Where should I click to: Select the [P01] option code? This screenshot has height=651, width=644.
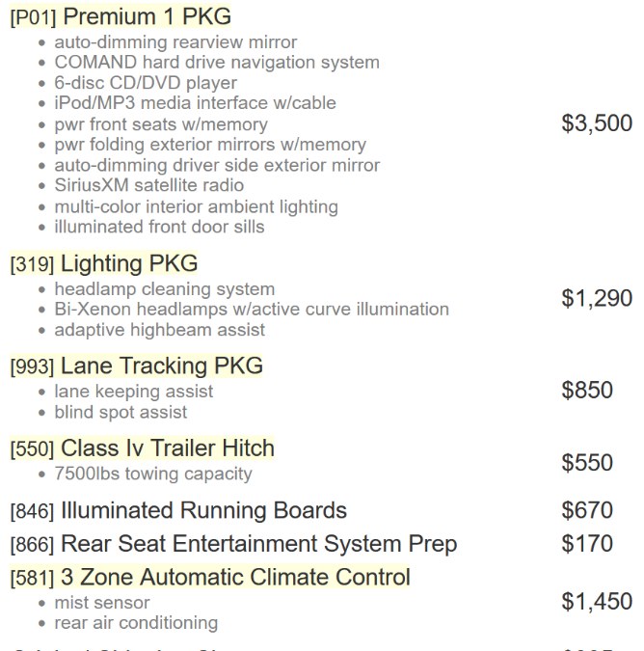[x=33, y=18]
